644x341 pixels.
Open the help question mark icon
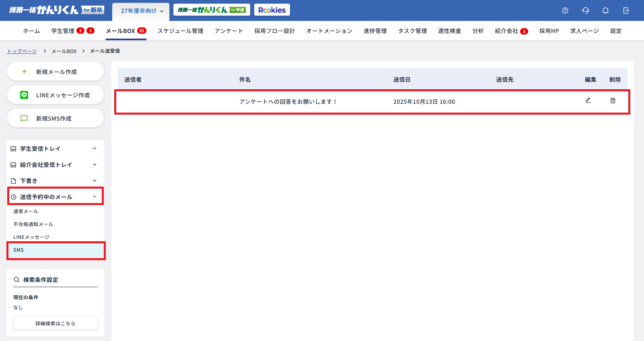point(565,10)
